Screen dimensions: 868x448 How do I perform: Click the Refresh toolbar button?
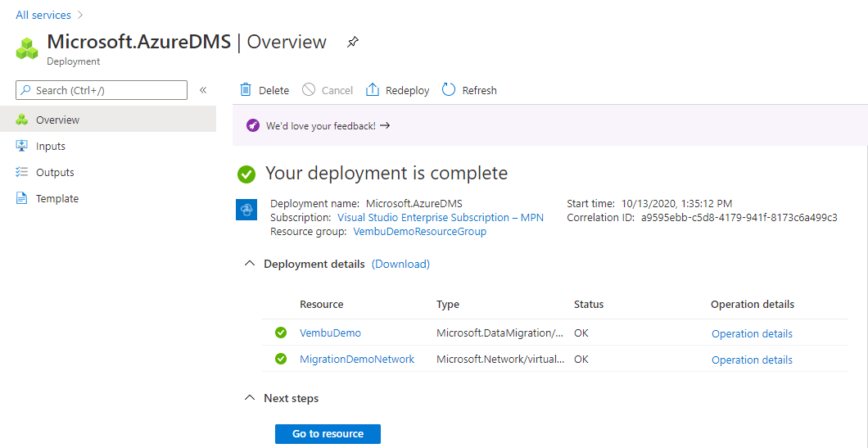[x=469, y=90]
